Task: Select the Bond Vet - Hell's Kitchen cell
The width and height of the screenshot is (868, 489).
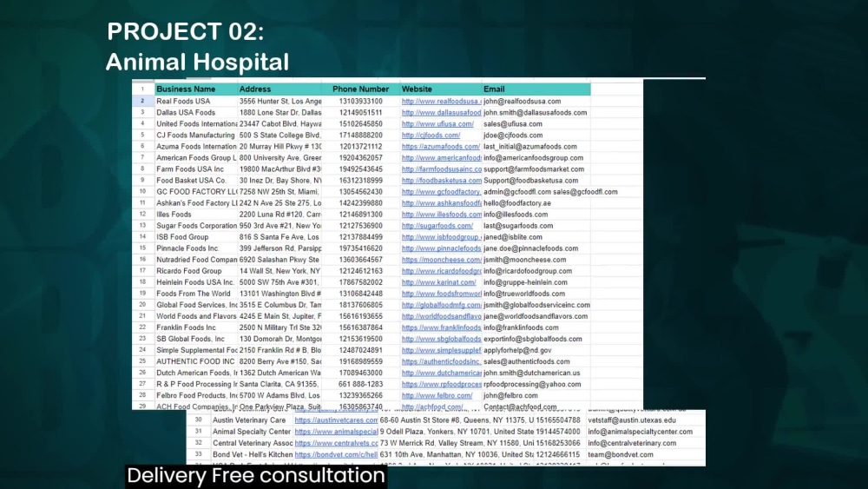Action: [253, 454]
